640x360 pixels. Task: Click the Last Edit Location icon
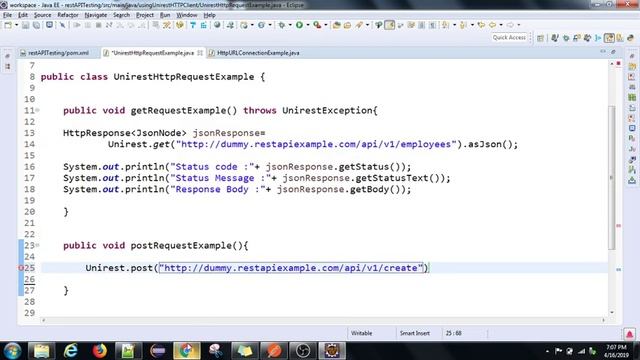point(481,25)
